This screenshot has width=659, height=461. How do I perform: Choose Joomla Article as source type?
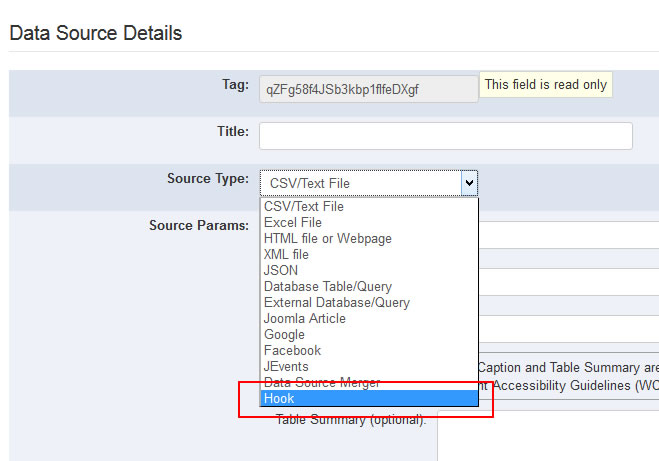click(305, 319)
